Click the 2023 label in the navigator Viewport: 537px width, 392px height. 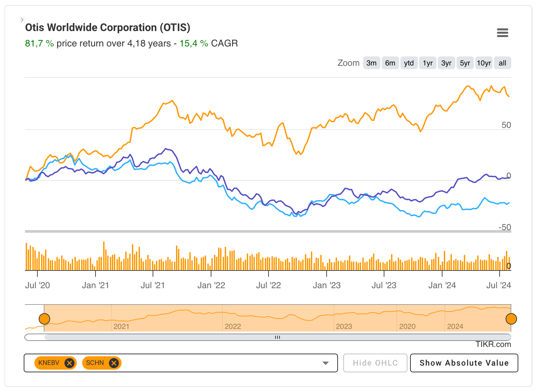(344, 326)
